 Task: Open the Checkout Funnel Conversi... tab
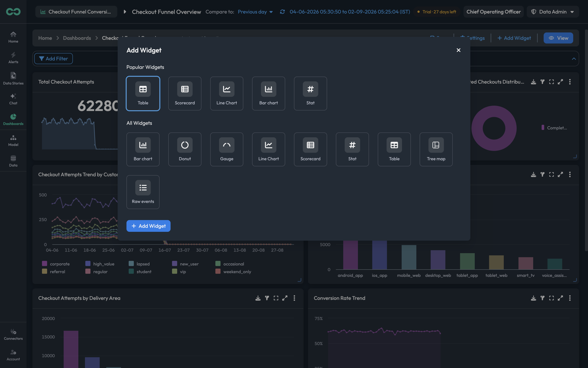(76, 12)
